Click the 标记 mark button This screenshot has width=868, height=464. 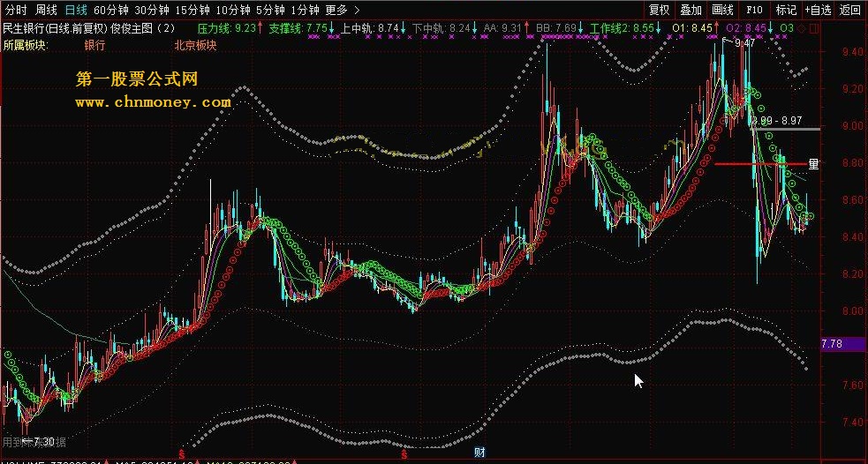pos(786,10)
